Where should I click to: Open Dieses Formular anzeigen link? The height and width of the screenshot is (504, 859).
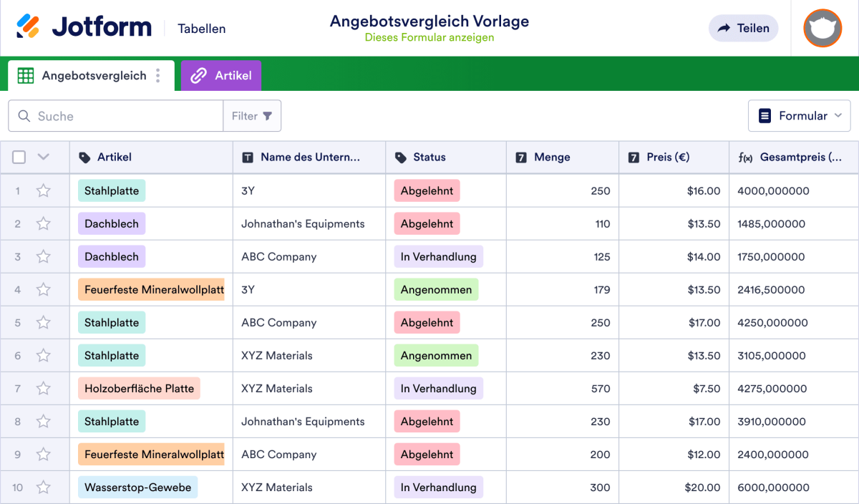(x=429, y=37)
